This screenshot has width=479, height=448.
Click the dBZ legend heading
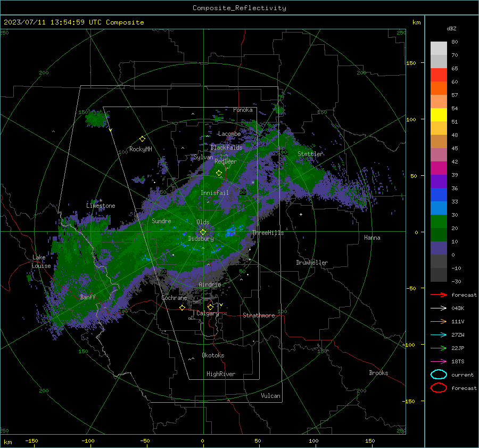pos(451,29)
